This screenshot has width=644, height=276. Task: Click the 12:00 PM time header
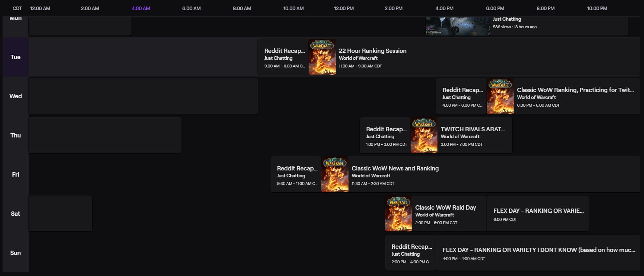click(x=344, y=8)
